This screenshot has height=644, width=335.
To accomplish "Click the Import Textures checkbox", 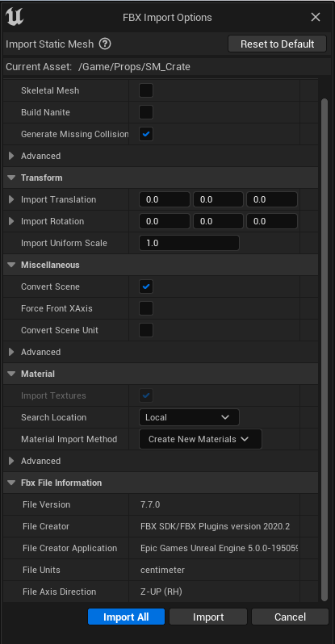I will click(146, 395).
